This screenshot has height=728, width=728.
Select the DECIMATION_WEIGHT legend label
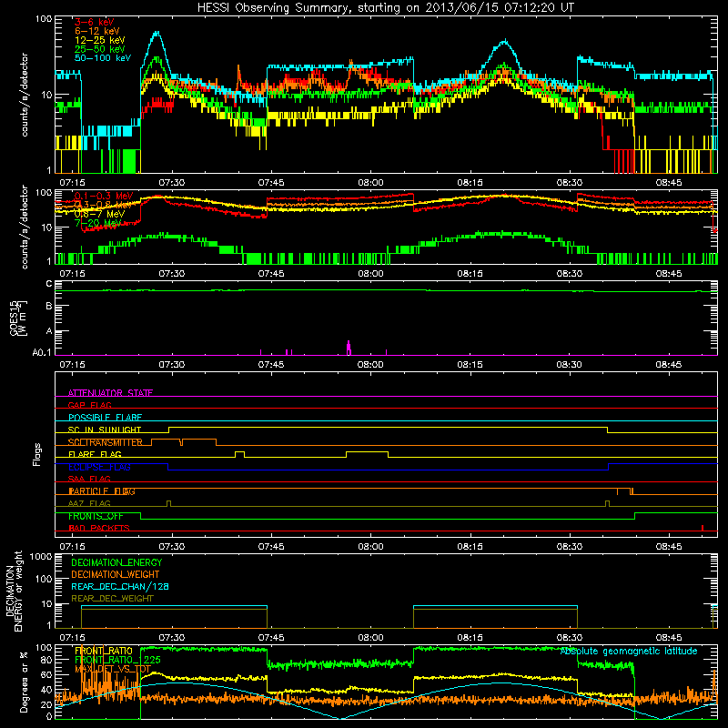pyautogui.click(x=116, y=574)
